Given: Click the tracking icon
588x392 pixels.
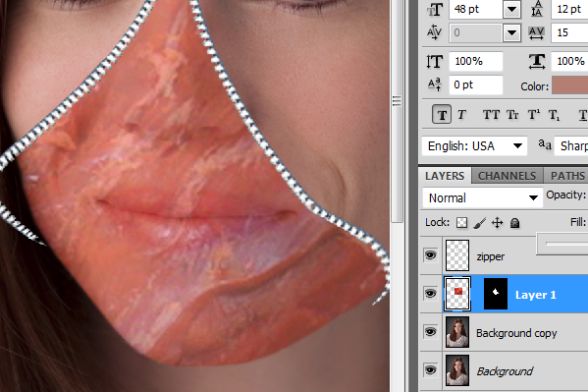Looking at the screenshot, I should 537,33.
